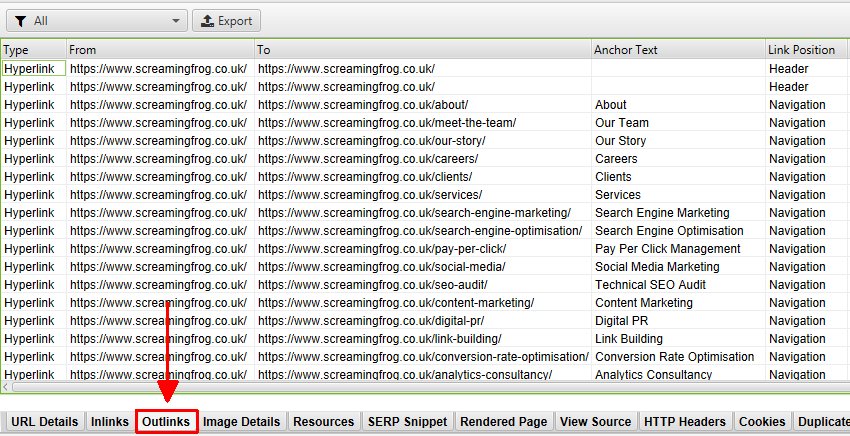This screenshot has width=850, height=436.
Task: Sort by the Link Position column header
Action: click(x=806, y=50)
